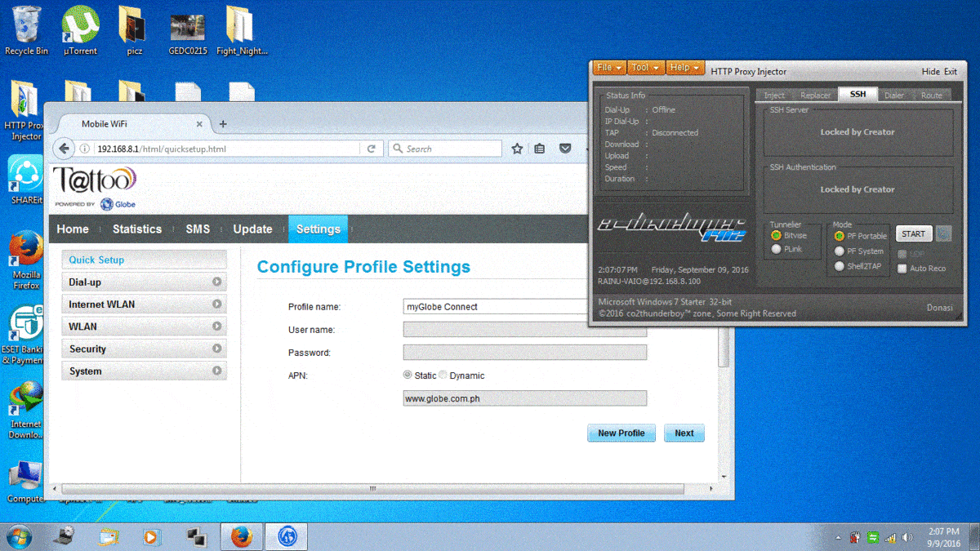Click the fingerprint icon beside START
Image resolution: width=980 pixels, height=551 pixels.
(943, 234)
